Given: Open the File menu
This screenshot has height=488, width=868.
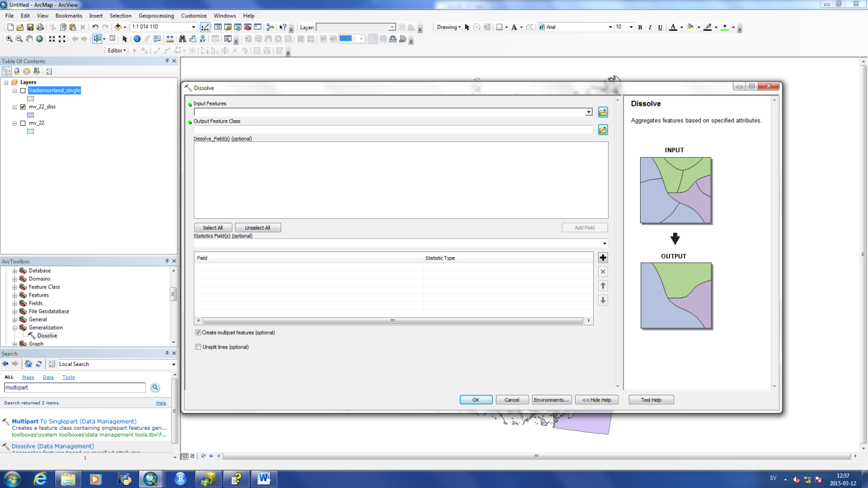Looking at the screenshot, I should coord(9,16).
